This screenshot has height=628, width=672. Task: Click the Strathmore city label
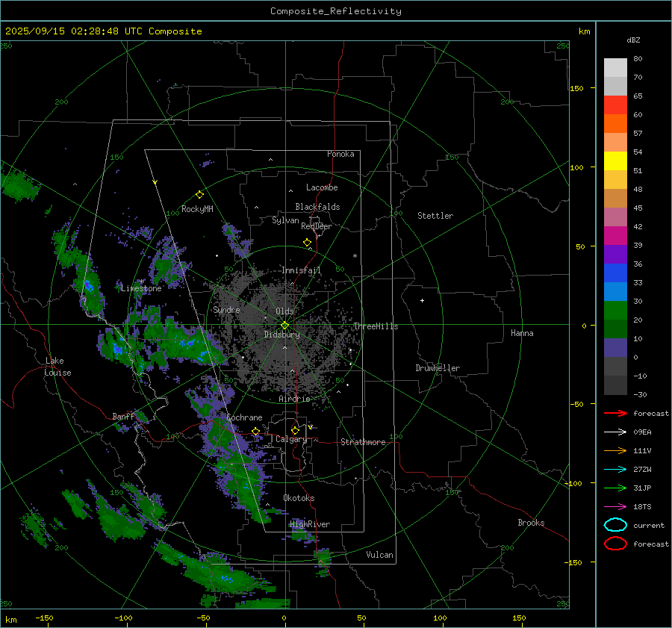[x=363, y=442]
